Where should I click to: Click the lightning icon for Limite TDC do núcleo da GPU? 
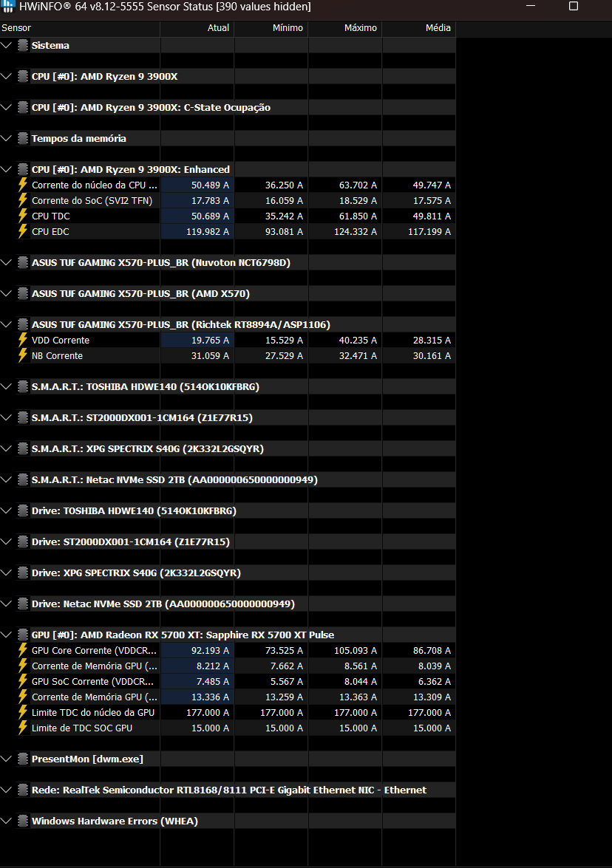[x=23, y=712]
